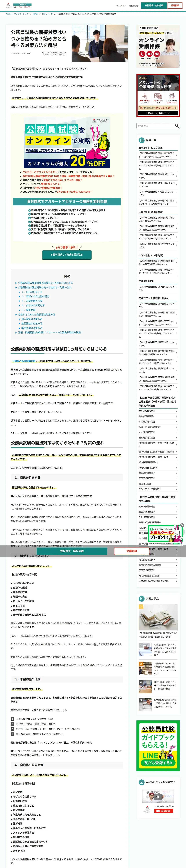Click 資料請求・無料体験 button in top header
186x868 pixels.
coord(154,6)
